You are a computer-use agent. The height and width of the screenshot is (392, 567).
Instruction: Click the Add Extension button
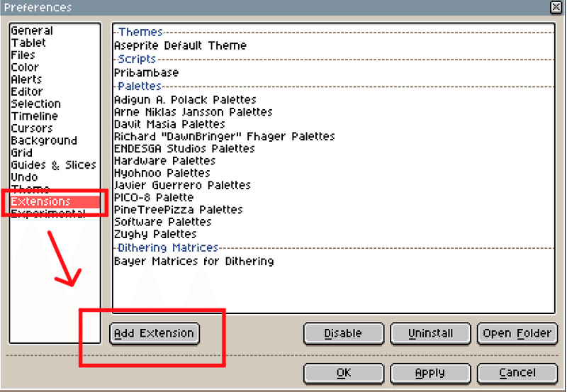[x=155, y=333]
